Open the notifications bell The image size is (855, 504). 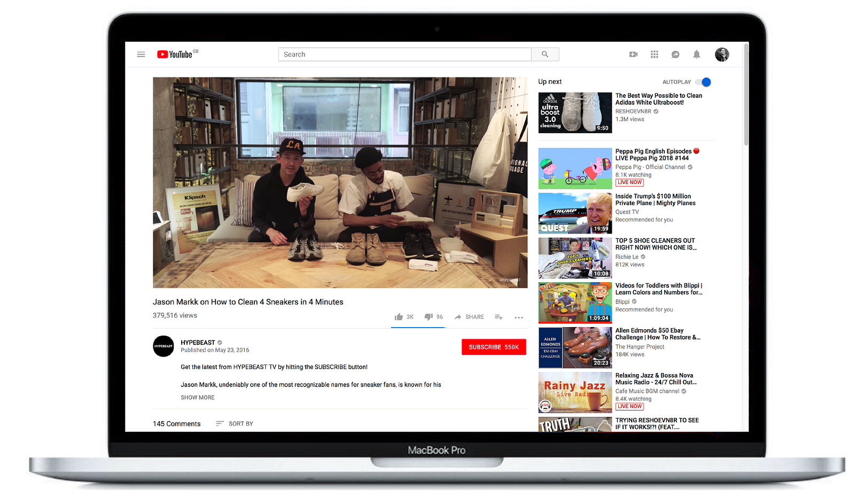[697, 55]
